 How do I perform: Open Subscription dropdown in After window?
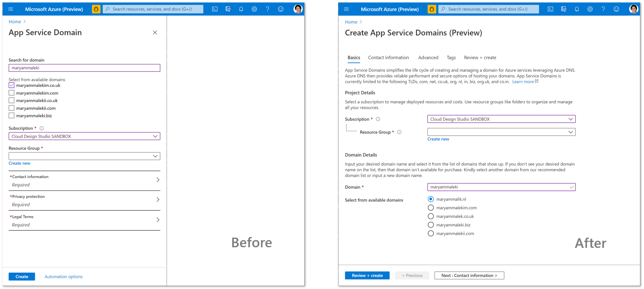pyautogui.click(x=501, y=119)
